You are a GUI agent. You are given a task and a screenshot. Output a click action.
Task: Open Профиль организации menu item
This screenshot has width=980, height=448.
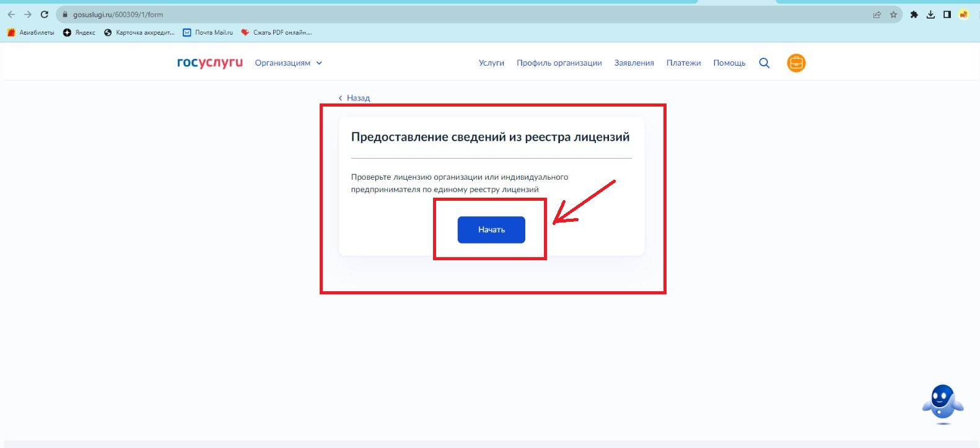[559, 63]
